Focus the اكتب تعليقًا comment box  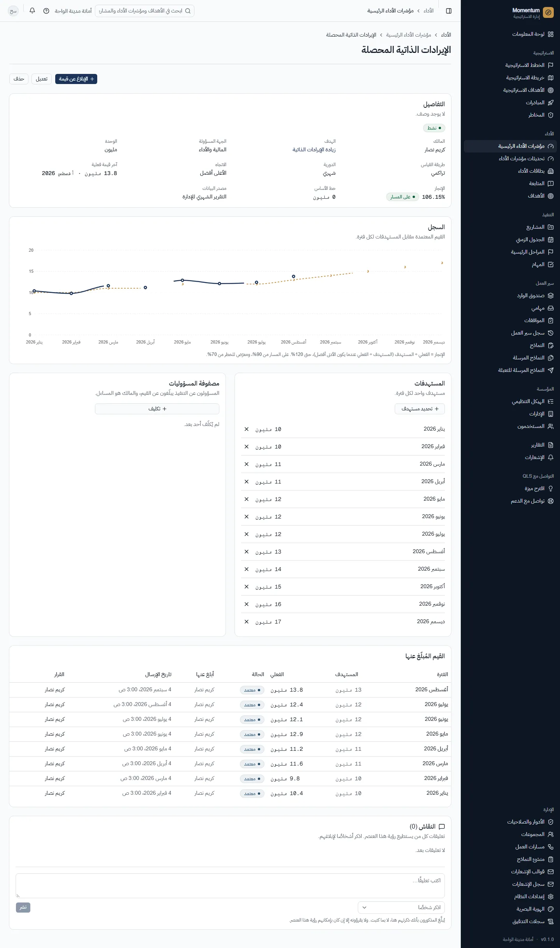click(x=230, y=886)
